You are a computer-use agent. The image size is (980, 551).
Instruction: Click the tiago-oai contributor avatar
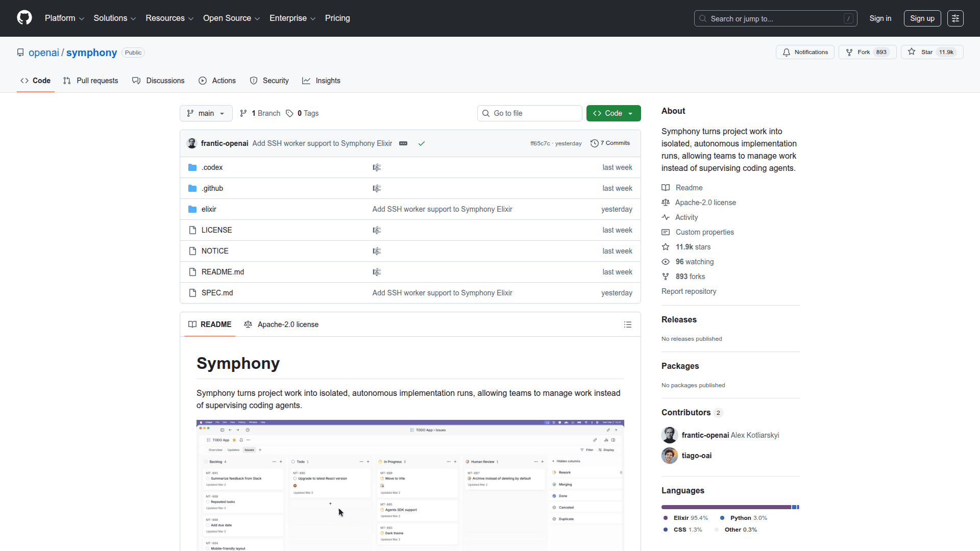click(669, 456)
